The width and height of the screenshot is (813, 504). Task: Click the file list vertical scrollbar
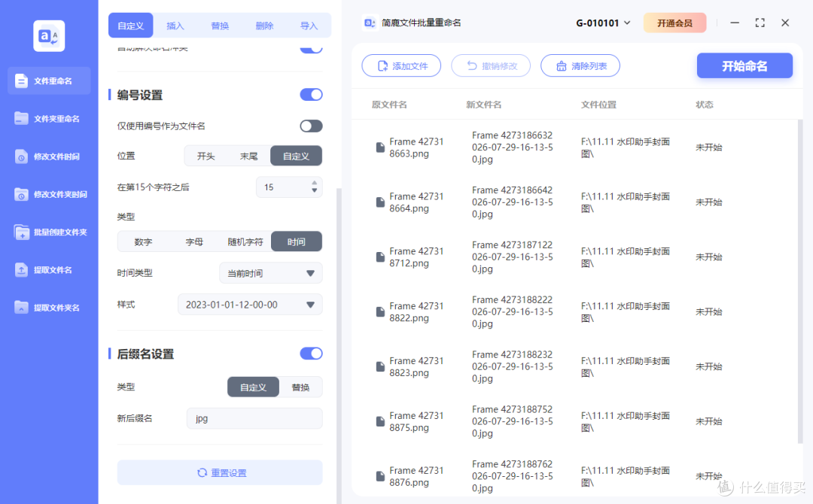click(800, 282)
